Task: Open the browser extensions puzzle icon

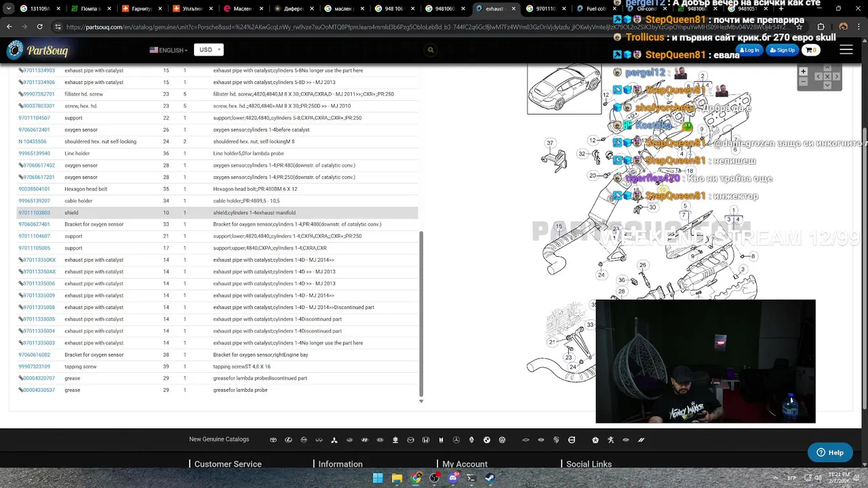Action: tap(821, 26)
